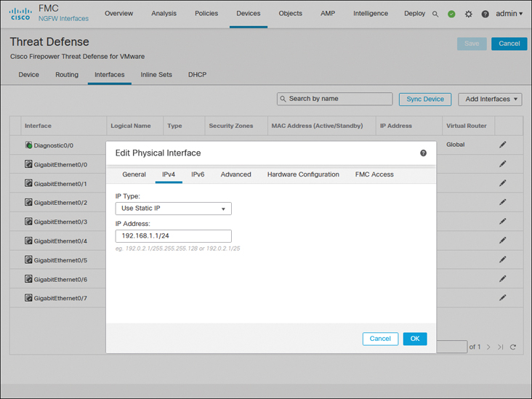Click pencil icon for GigabitEthernet0/3 row
This screenshot has width=532, height=399.
pos(502,222)
